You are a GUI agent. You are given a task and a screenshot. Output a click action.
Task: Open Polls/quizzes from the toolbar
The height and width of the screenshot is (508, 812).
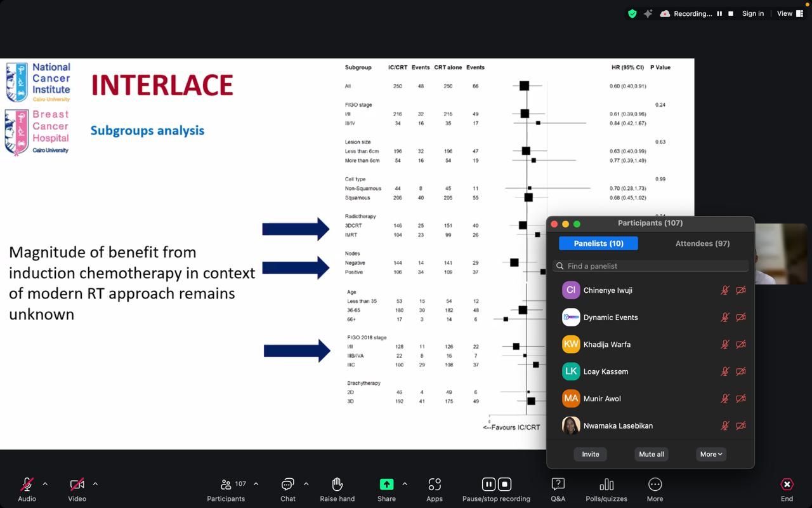(606, 485)
